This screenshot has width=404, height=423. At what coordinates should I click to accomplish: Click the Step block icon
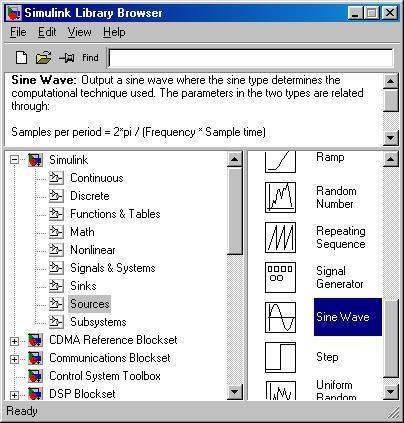(x=280, y=357)
